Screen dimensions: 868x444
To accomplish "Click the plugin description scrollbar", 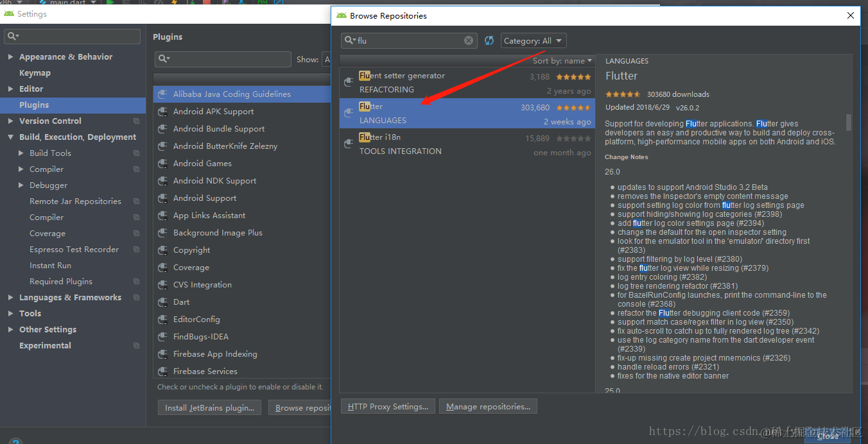I will 849,122.
